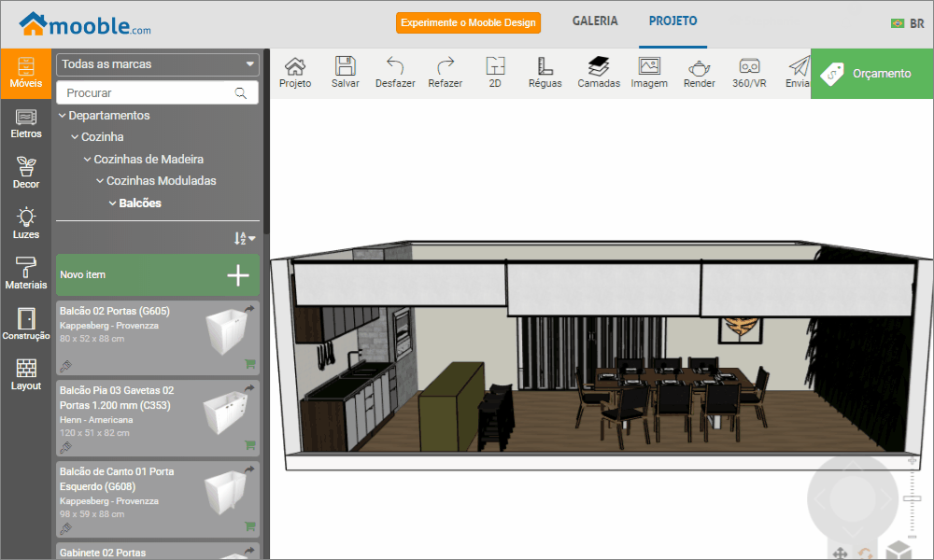The image size is (934, 560).
Task: Open the Todas as marcas dropdown
Action: coord(157,64)
